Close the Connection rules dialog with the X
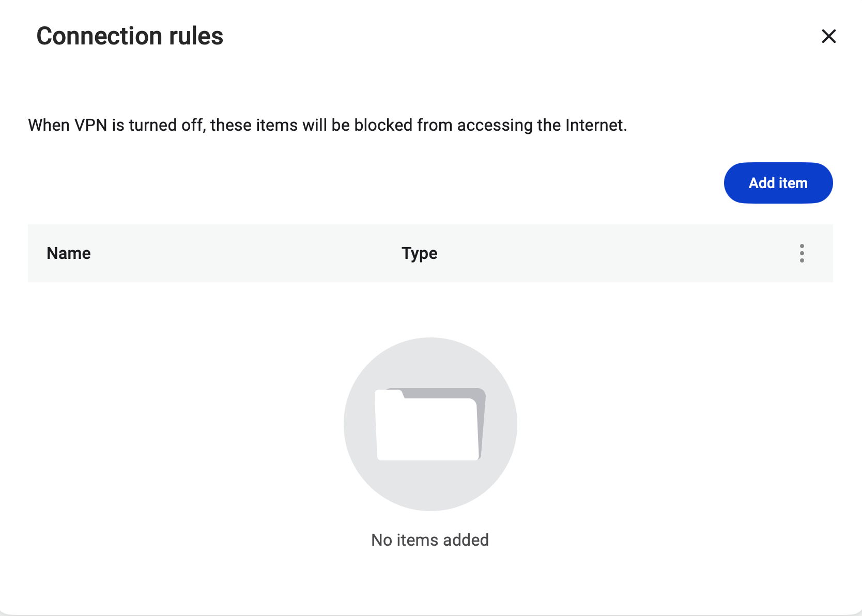This screenshot has height=616, width=862. pos(828,36)
